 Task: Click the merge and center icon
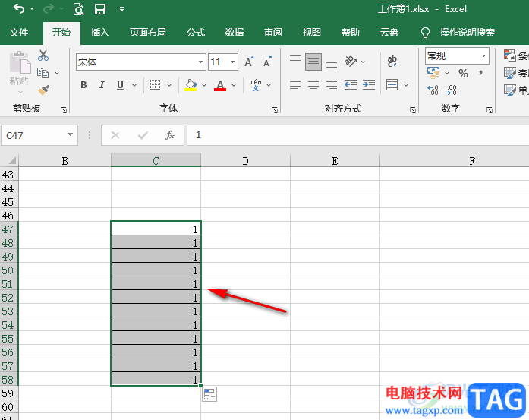click(x=392, y=85)
